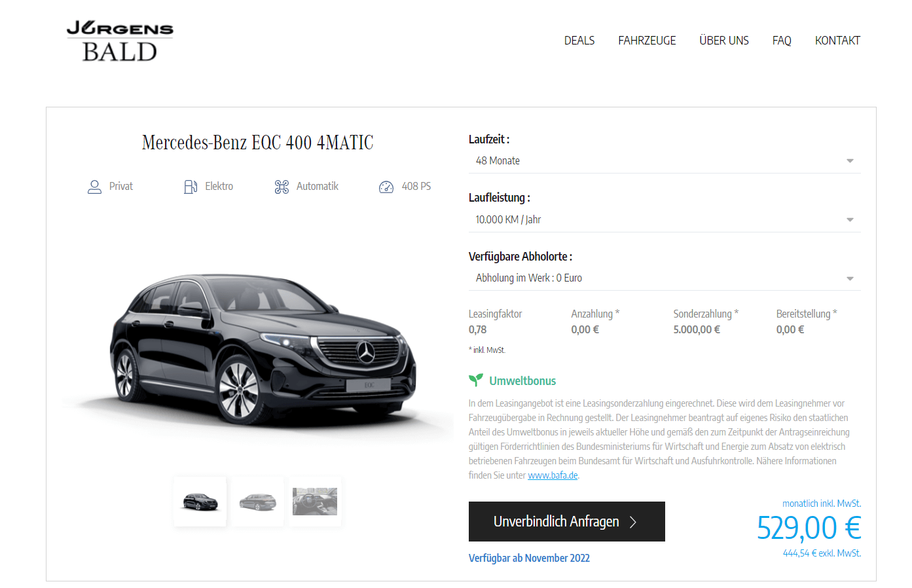Click the Laufzeit dropdown arrow
Viewport: 912px width, 588px height.
tap(850, 161)
